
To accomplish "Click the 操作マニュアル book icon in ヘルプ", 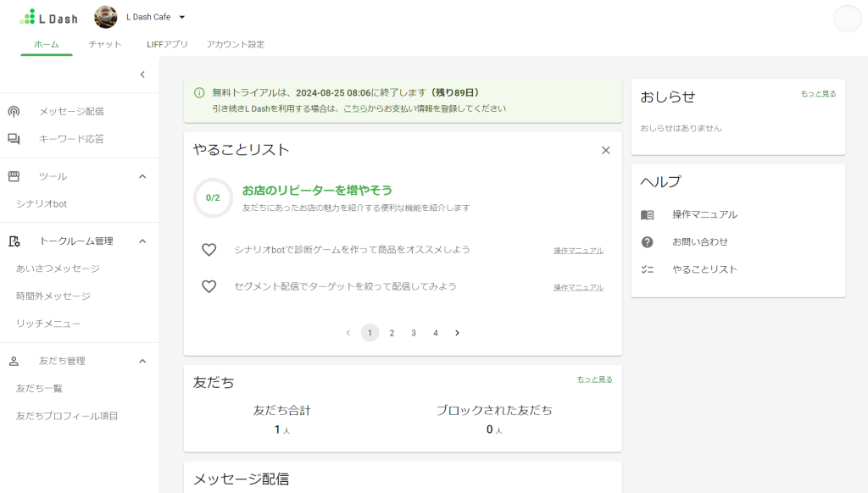I will coord(648,215).
